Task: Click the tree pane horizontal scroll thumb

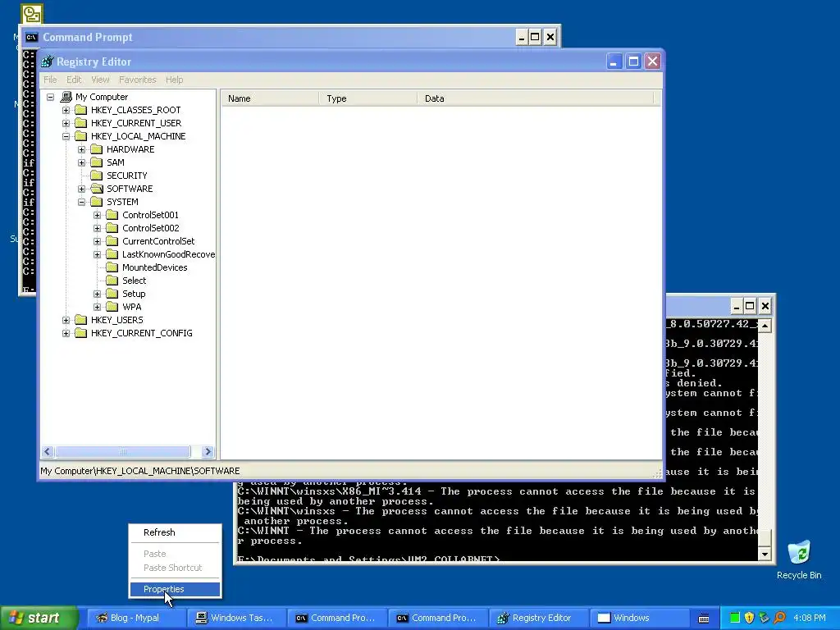Action: (123, 452)
